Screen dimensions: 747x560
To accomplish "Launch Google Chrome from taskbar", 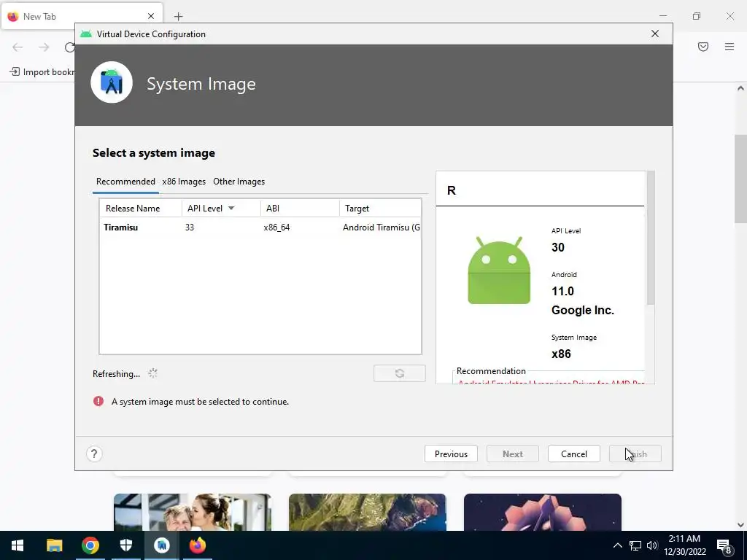I will (x=90, y=545).
